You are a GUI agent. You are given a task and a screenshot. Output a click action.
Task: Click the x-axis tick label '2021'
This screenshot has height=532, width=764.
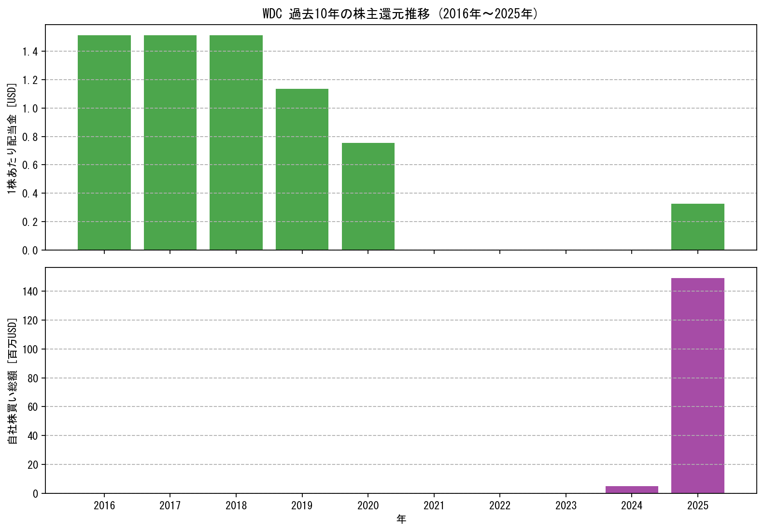point(434,505)
